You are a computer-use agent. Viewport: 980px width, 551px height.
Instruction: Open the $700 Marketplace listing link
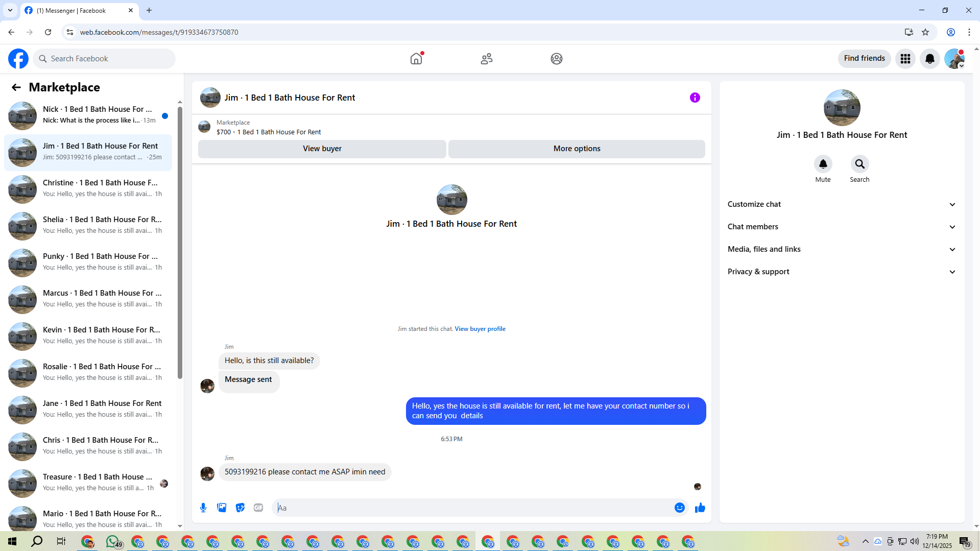point(269,132)
